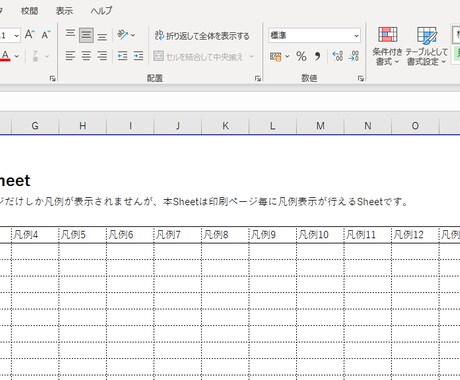460x380 pixels.
Task: Decrease the cell indent
Action: coord(122,56)
